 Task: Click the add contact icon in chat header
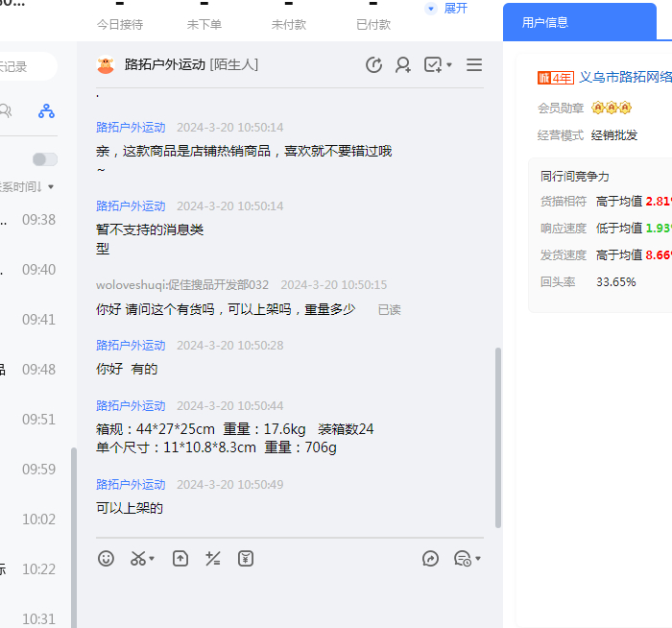pos(403,65)
